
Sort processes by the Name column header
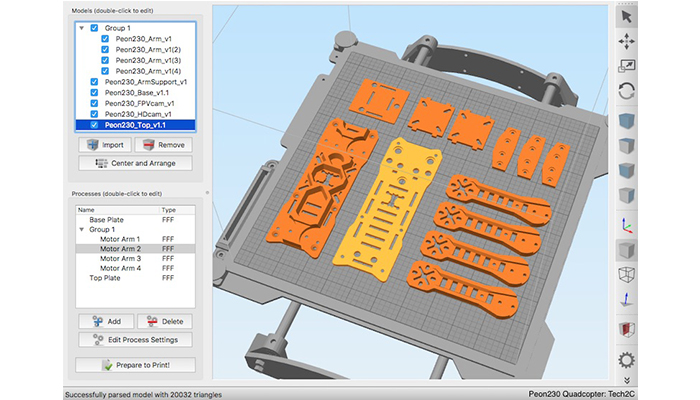[x=117, y=210]
